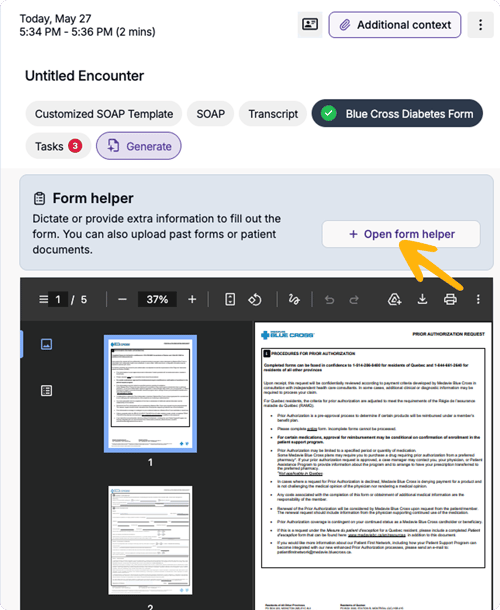Click the Form helper clipboard icon
Viewport: 500px width, 610px height.
click(39, 198)
